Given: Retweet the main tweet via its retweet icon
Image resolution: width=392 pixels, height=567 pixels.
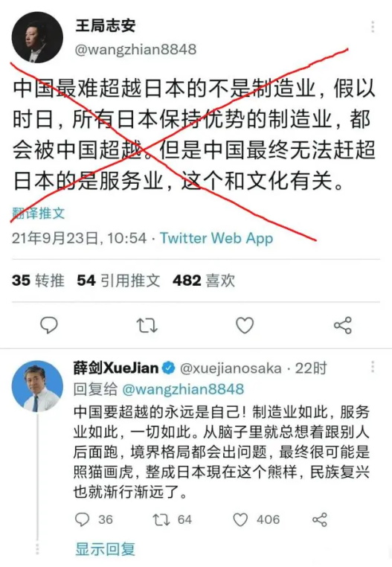Looking at the screenshot, I should click(147, 325).
